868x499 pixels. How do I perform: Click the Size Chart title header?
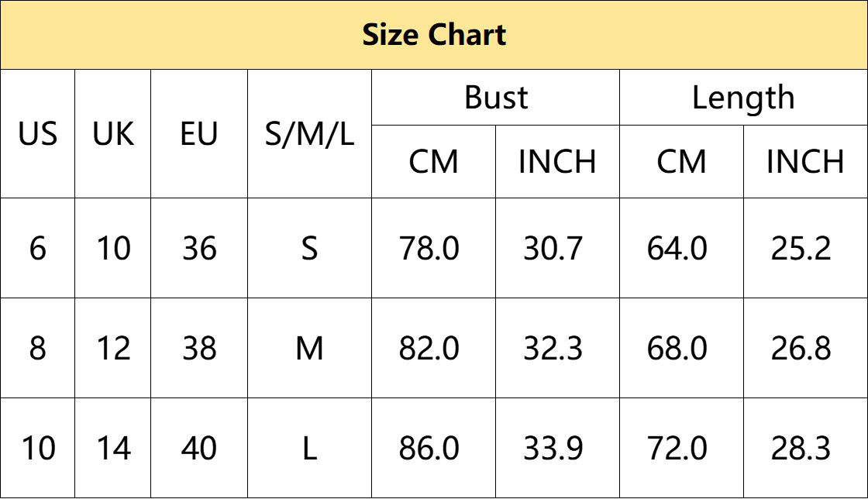point(434,35)
